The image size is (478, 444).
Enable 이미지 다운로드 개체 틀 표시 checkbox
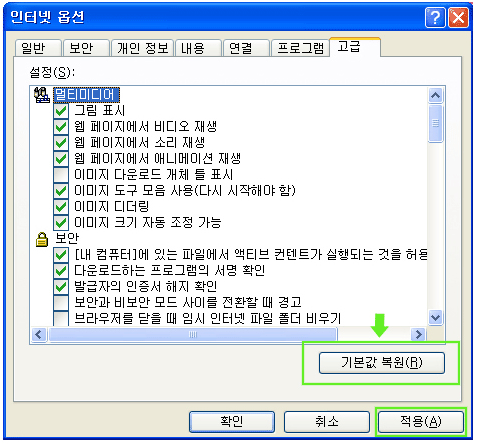pyautogui.click(x=61, y=174)
